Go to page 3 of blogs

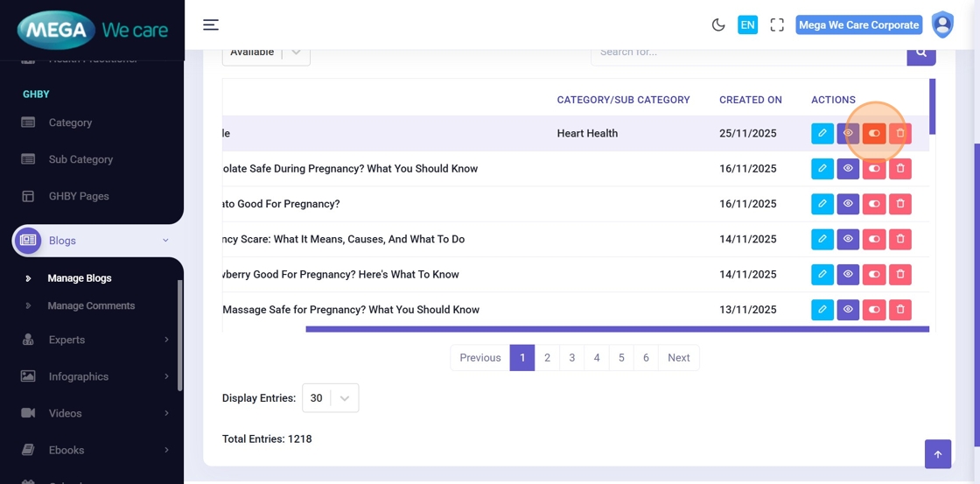click(x=571, y=358)
